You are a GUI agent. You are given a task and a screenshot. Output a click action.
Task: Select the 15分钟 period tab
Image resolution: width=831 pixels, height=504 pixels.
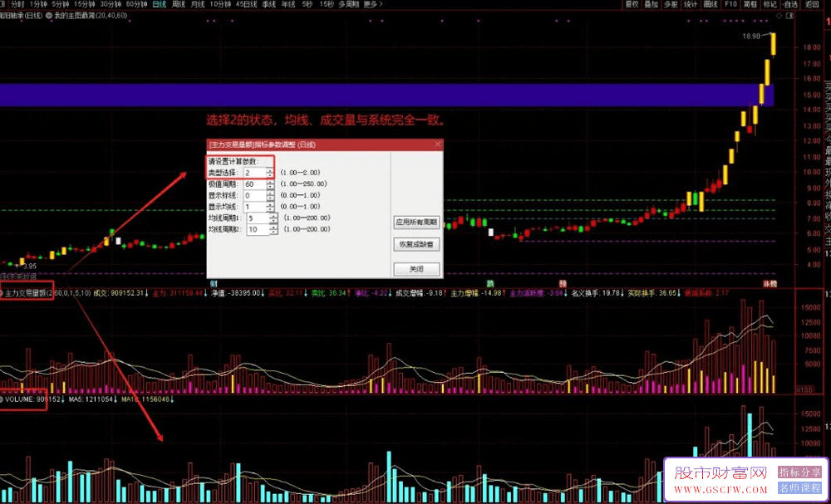pyautogui.click(x=84, y=4)
